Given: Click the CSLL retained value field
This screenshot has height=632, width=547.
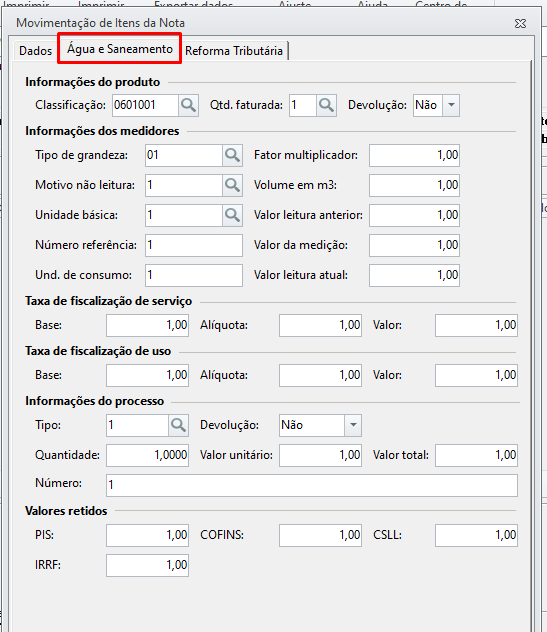Looking at the screenshot, I should point(476,535).
